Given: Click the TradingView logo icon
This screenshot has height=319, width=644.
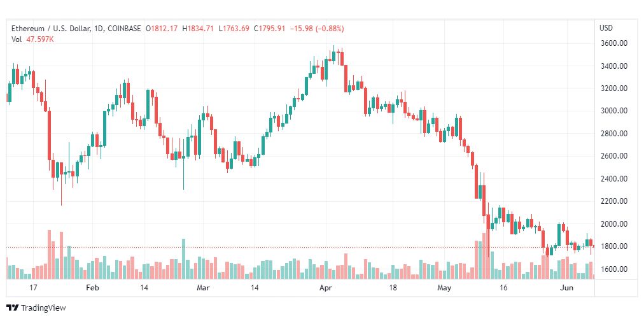Looking at the screenshot, I should [x=13, y=308].
